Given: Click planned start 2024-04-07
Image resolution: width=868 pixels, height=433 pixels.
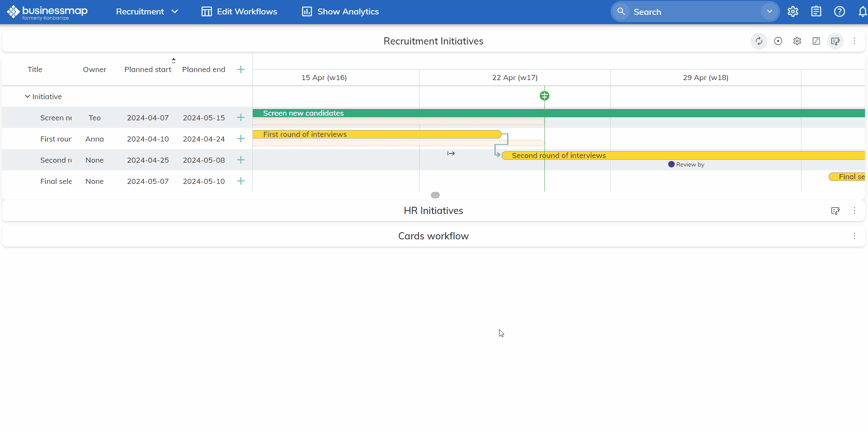Looking at the screenshot, I should point(148,118).
